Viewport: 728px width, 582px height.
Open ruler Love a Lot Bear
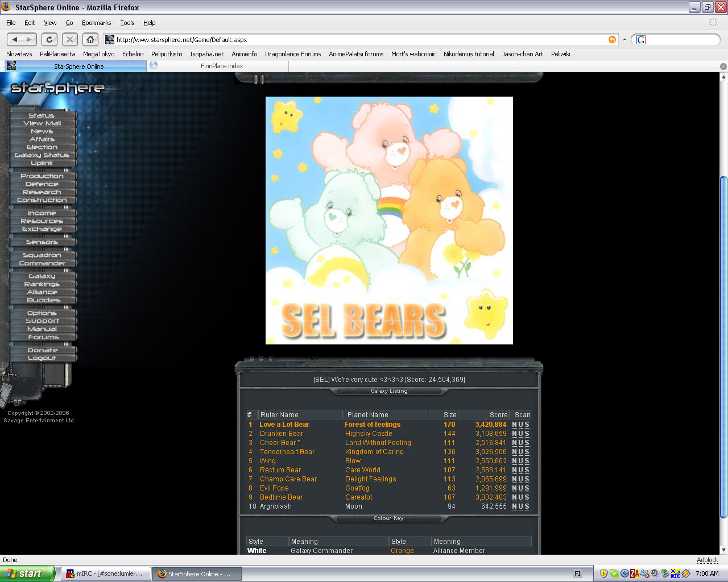click(284, 425)
